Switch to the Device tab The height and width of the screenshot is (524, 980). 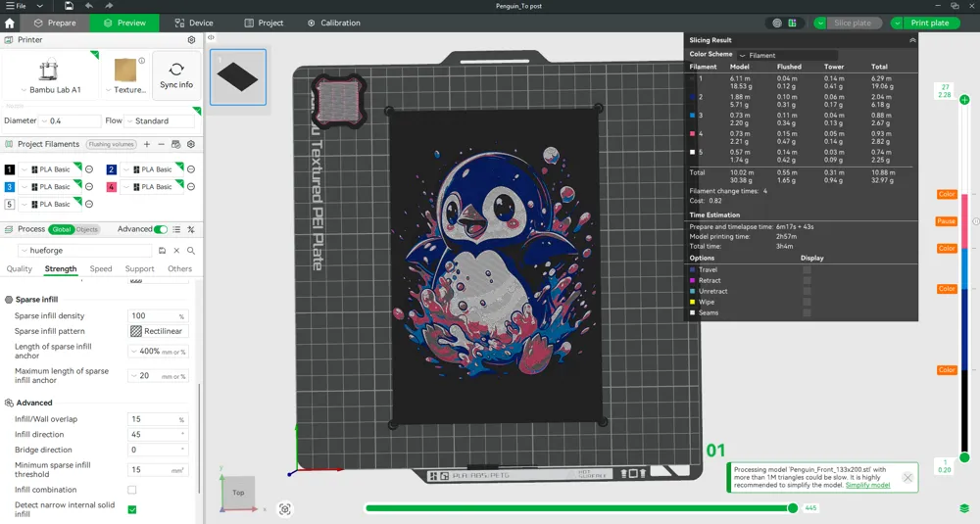coord(194,24)
